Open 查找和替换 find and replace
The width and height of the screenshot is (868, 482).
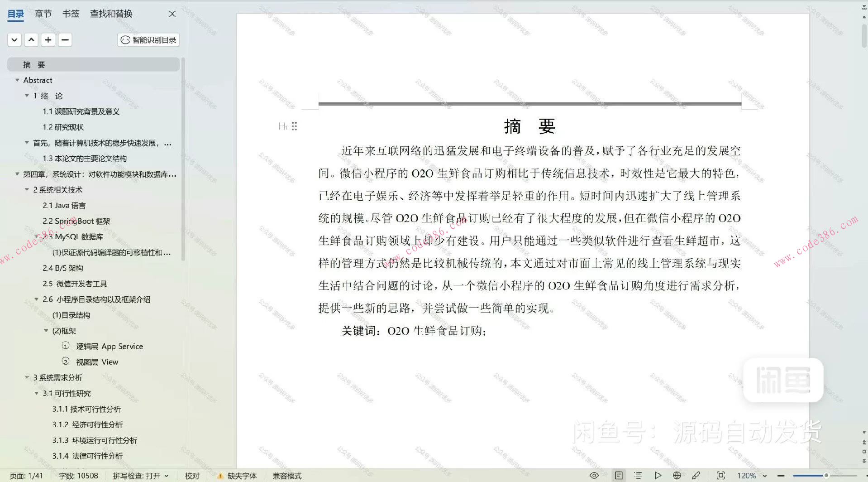tap(110, 14)
